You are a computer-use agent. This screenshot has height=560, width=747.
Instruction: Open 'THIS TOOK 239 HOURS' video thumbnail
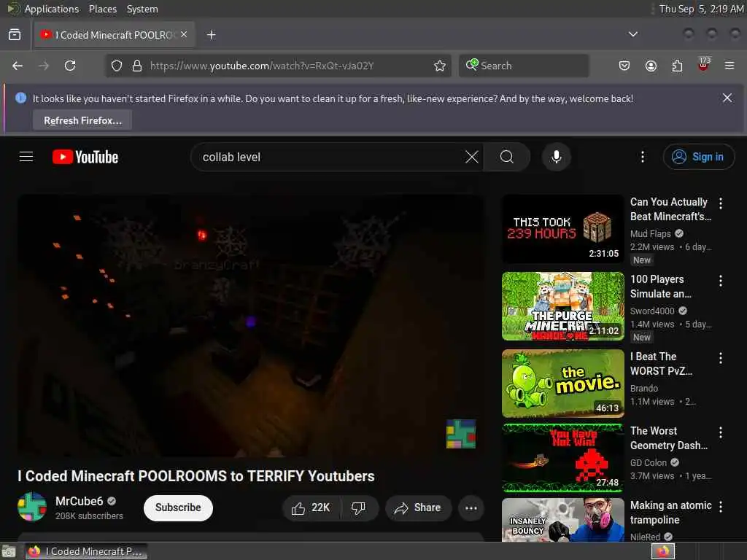562,228
